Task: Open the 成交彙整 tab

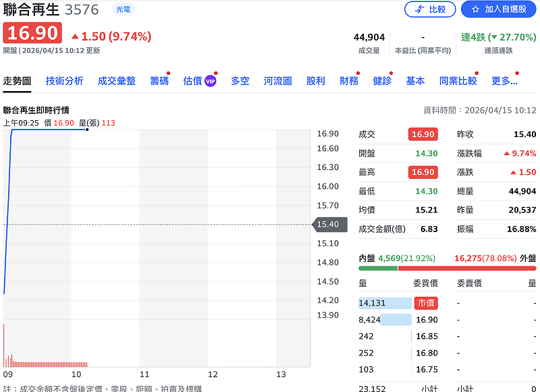Action: tap(117, 81)
